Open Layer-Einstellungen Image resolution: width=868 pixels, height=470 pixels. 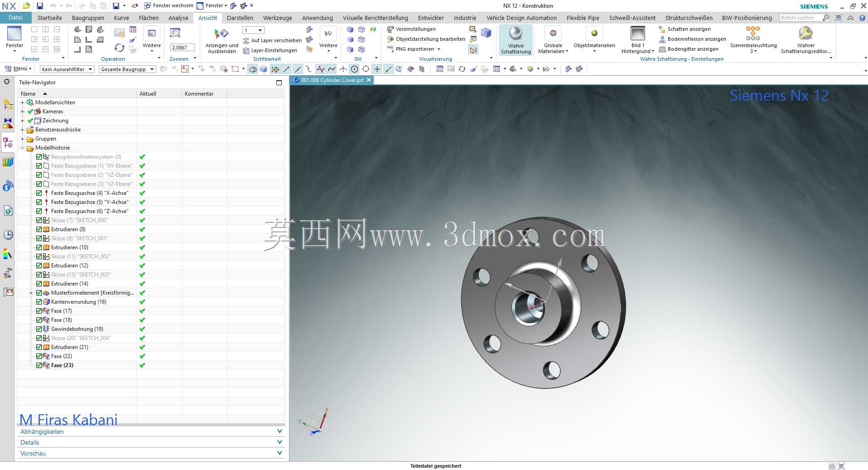tap(270, 50)
